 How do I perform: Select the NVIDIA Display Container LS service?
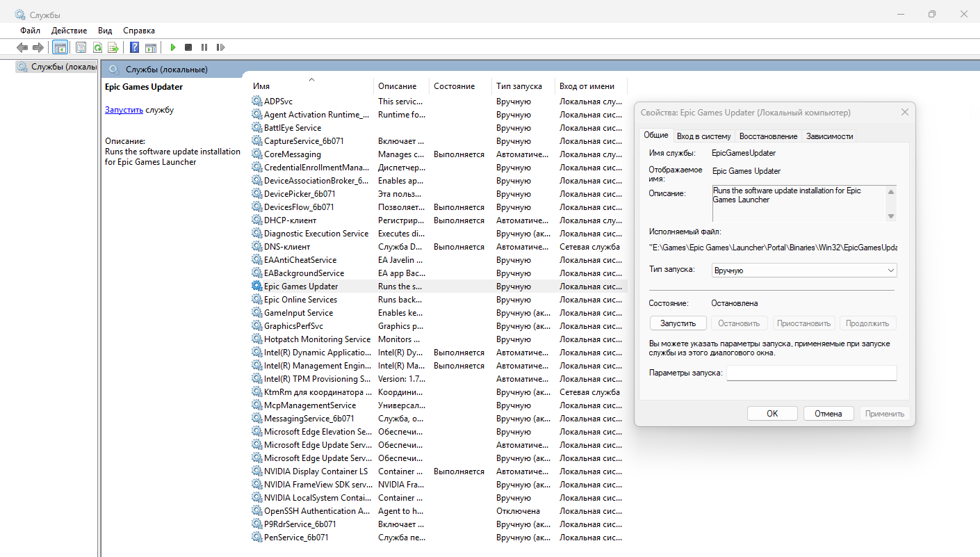(316, 471)
